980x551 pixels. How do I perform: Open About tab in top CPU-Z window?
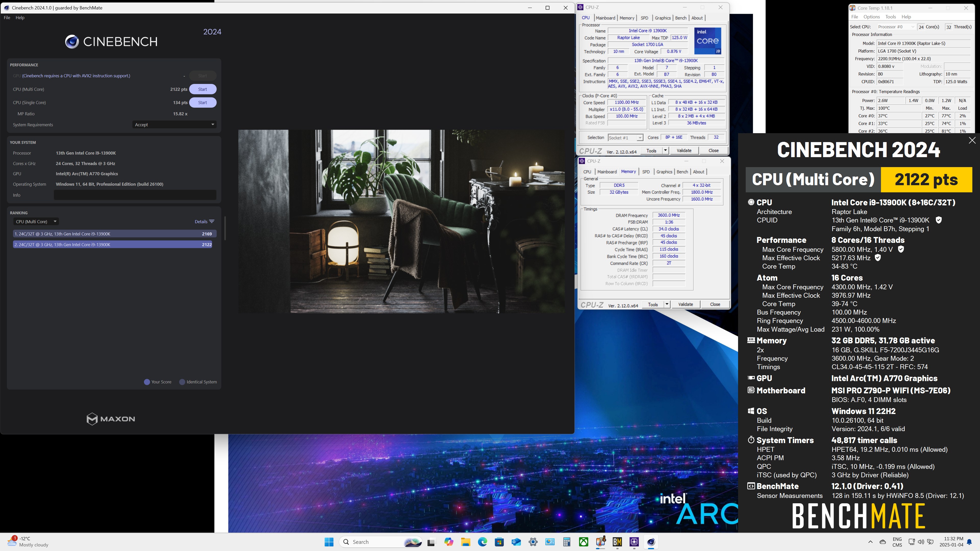[x=697, y=18]
